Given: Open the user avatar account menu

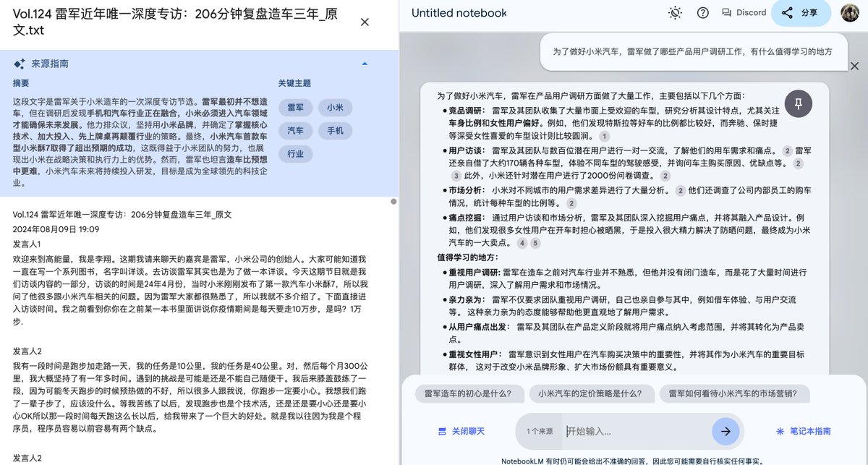Looking at the screenshot, I should (849, 13).
